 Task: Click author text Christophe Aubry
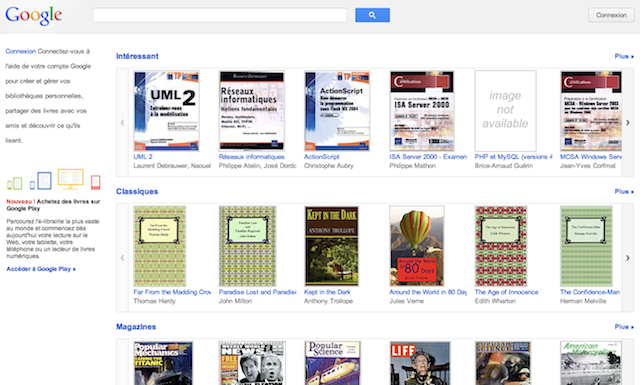click(329, 166)
